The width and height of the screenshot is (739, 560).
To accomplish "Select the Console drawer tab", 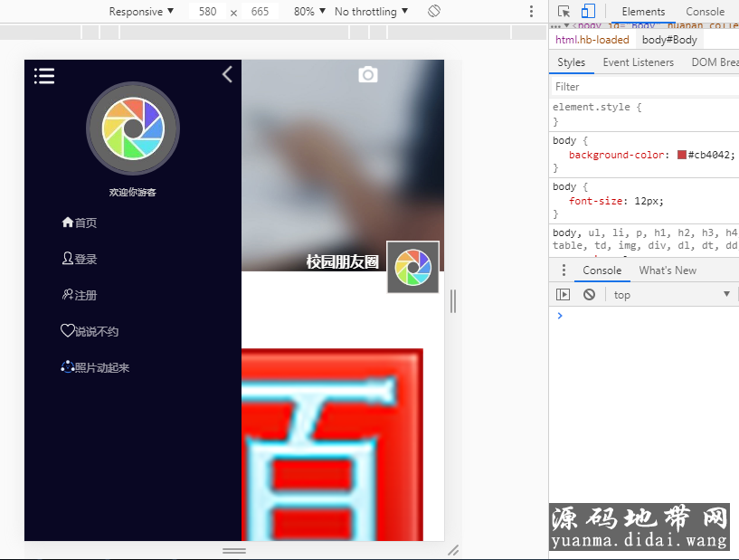I will pos(602,271).
